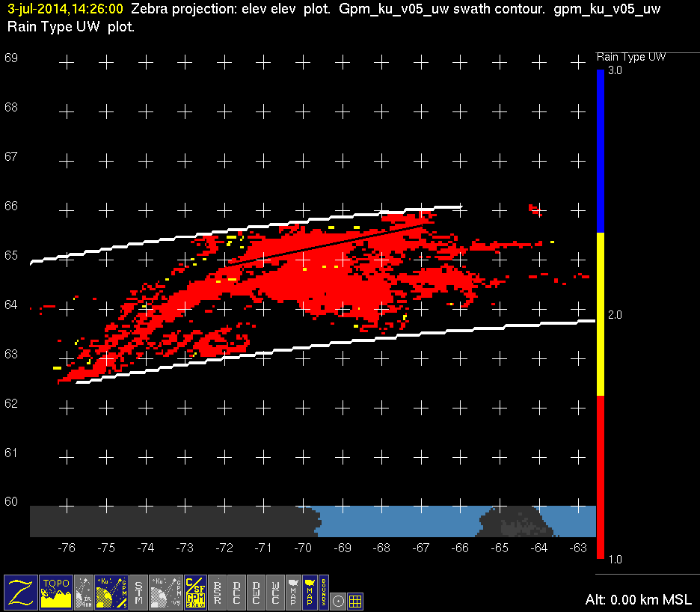Toggle the TOPO terrain overlay icon
This screenshot has width=700, height=612.
tap(57, 592)
